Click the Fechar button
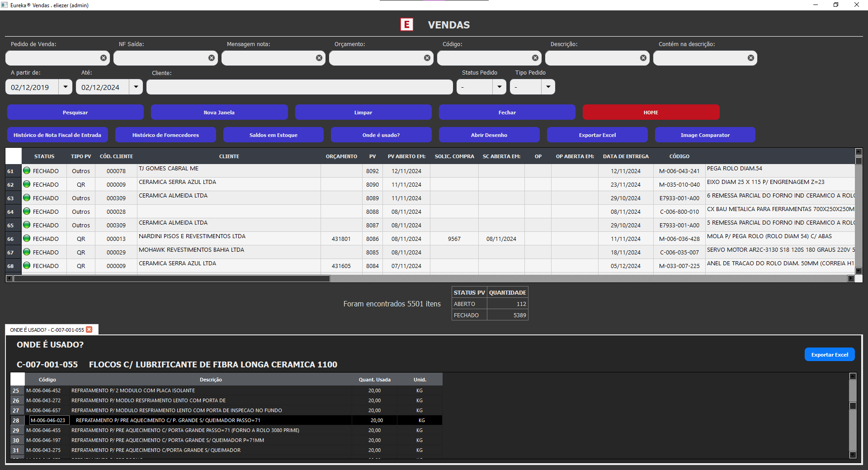This screenshot has width=868, height=470. [x=507, y=112]
